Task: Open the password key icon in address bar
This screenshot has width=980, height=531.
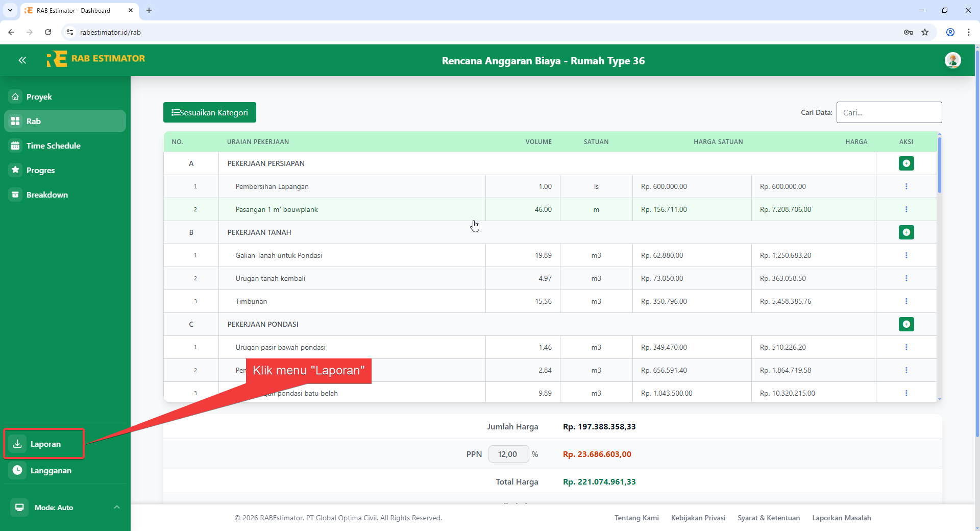Action: 909,32
